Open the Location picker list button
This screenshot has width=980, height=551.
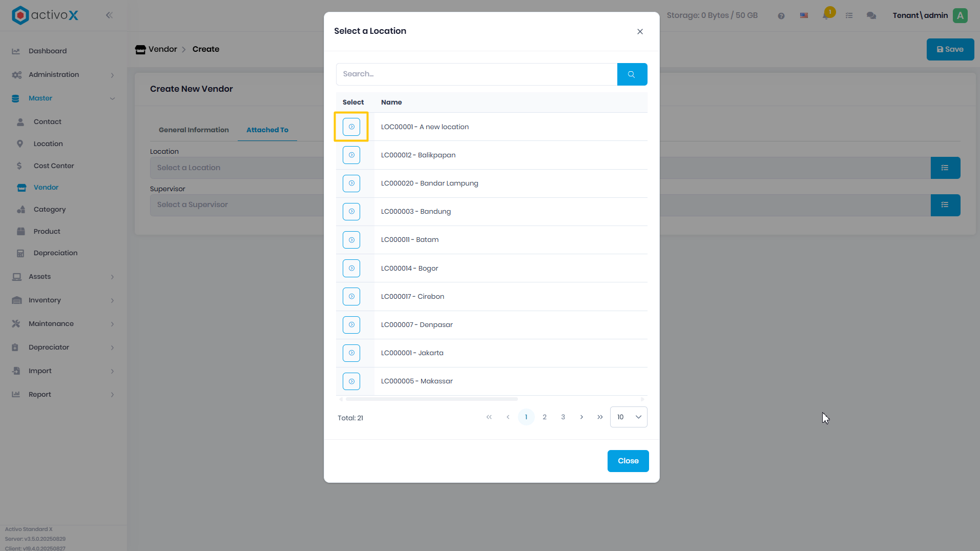point(945,168)
